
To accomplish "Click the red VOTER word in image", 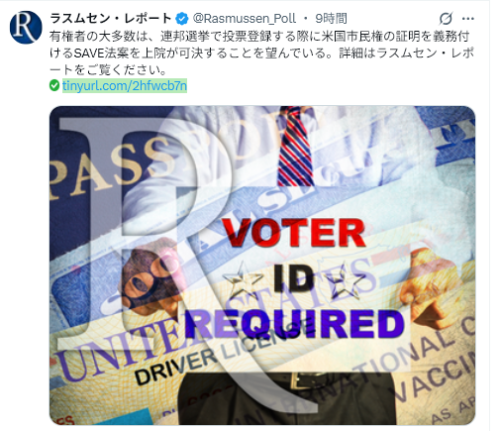I will tap(294, 233).
